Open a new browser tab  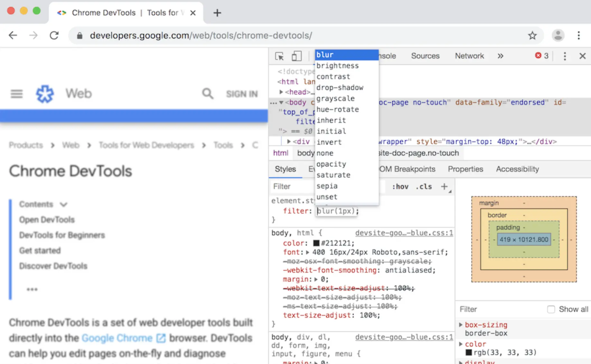(217, 13)
